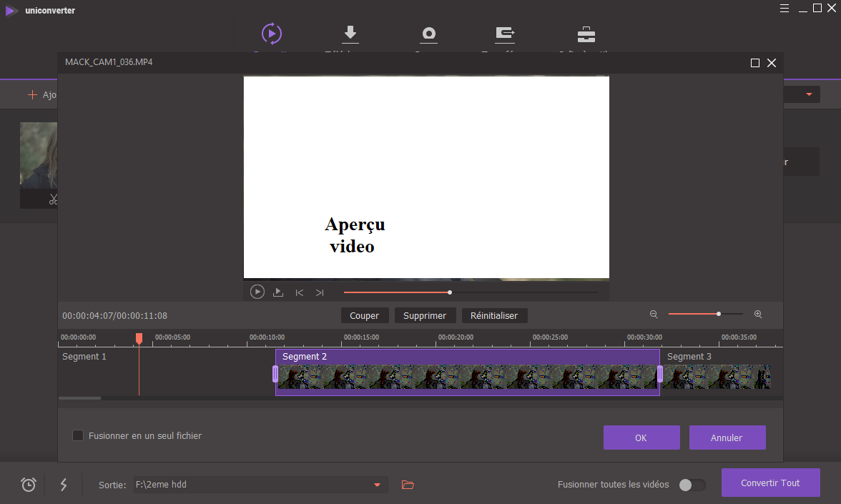Image resolution: width=841 pixels, height=504 pixels.
Task: Click the toolbox icon in top navigation
Action: pos(586,34)
